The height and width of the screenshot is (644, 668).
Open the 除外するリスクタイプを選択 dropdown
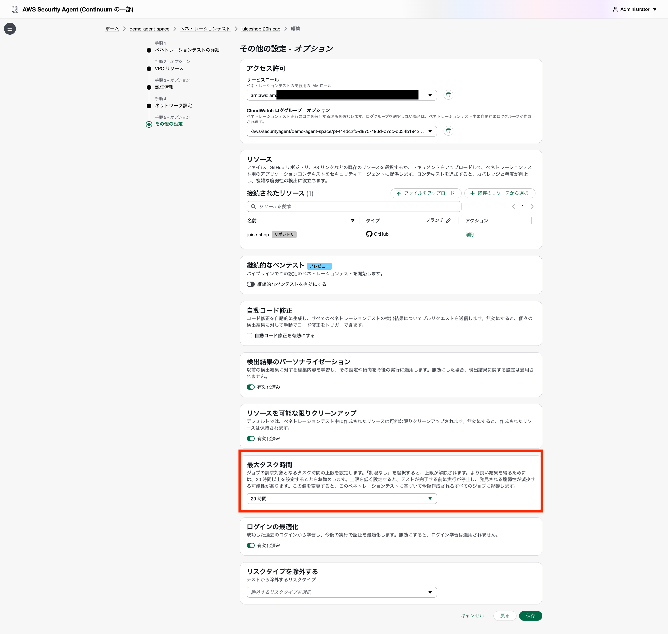click(342, 592)
